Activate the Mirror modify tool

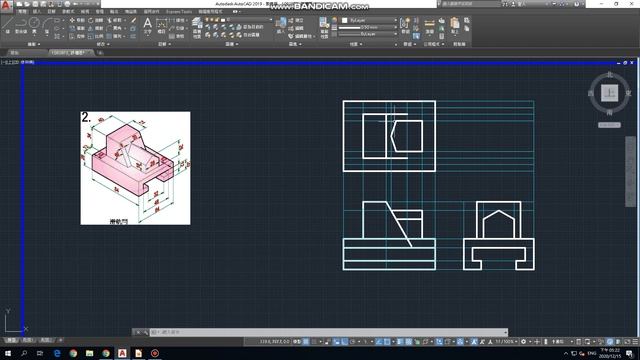(95, 28)
